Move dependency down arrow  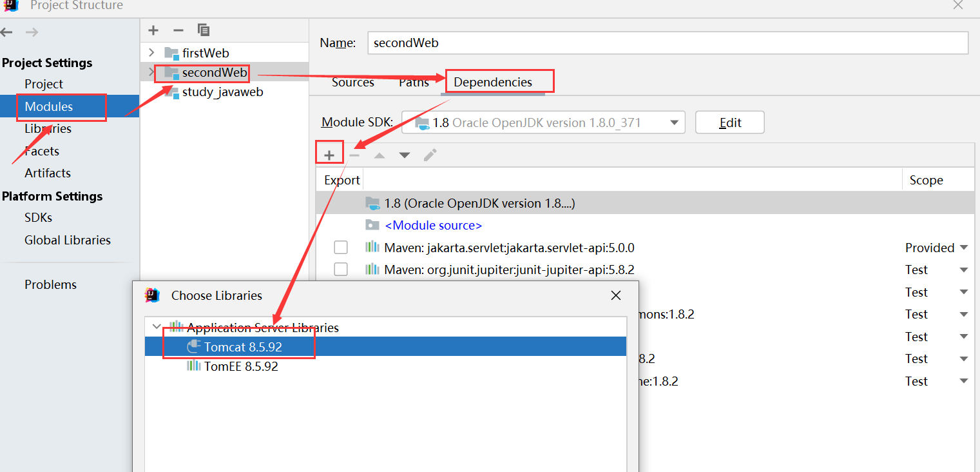[x=405, y=155]
